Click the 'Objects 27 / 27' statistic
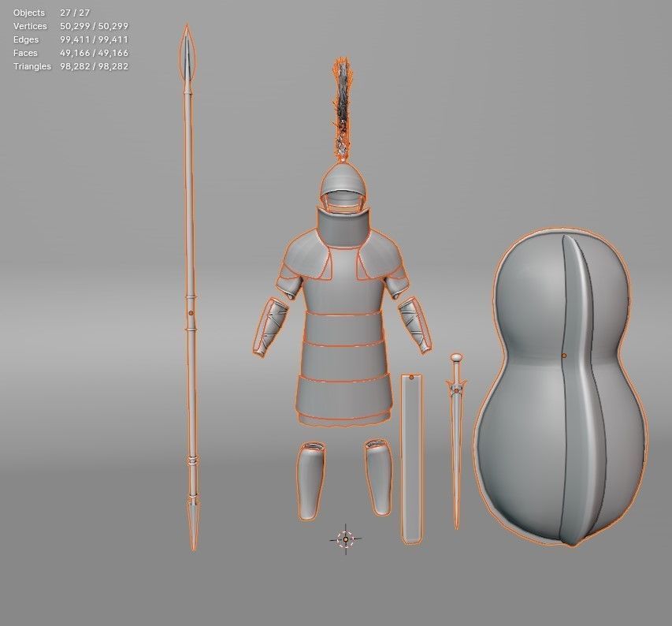 (x=51, y=13)
